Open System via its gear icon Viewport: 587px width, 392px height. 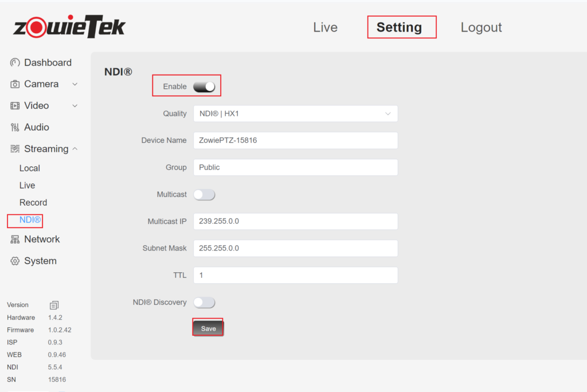[x=15, y=261]
